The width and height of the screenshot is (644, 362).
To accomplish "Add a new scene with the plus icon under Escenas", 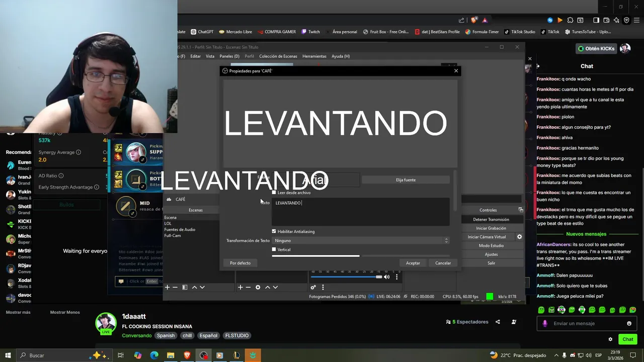I will pos(168,287).
